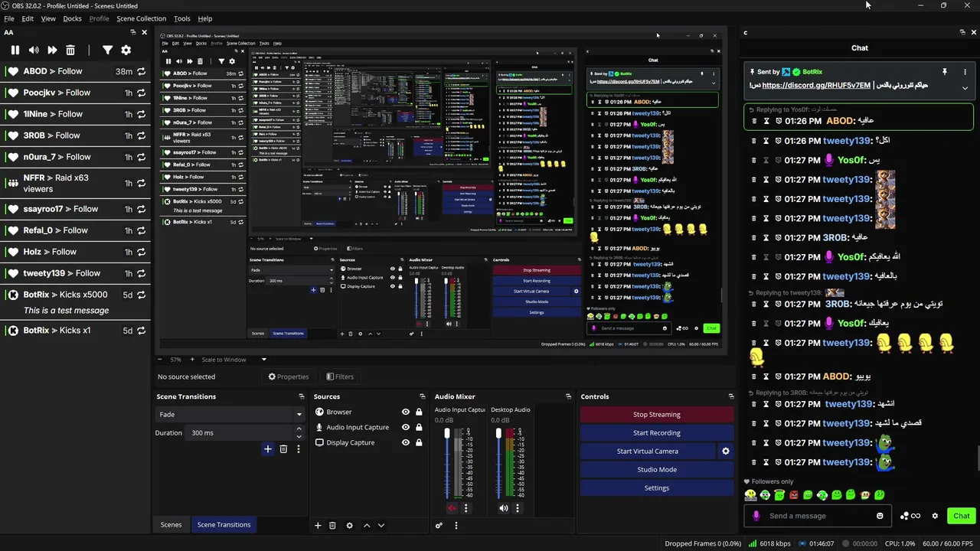Open advanced audio properties gears icon

point(439,526)
